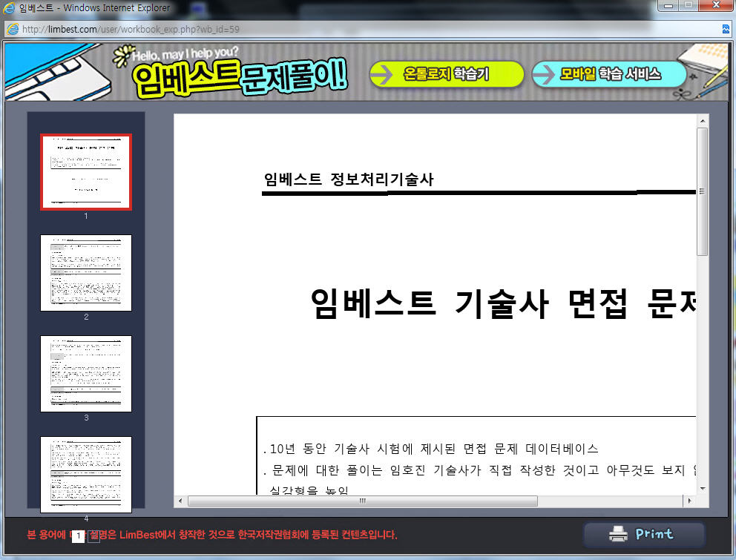Click the title text 임베스트 기술사 면접
736x560 pixels.
coord(470,303)
